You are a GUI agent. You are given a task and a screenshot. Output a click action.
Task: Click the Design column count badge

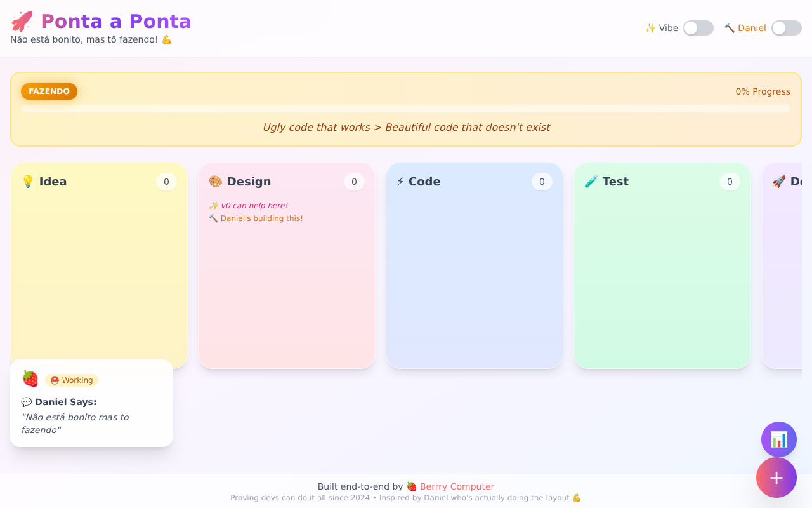[x=354, y=182]
